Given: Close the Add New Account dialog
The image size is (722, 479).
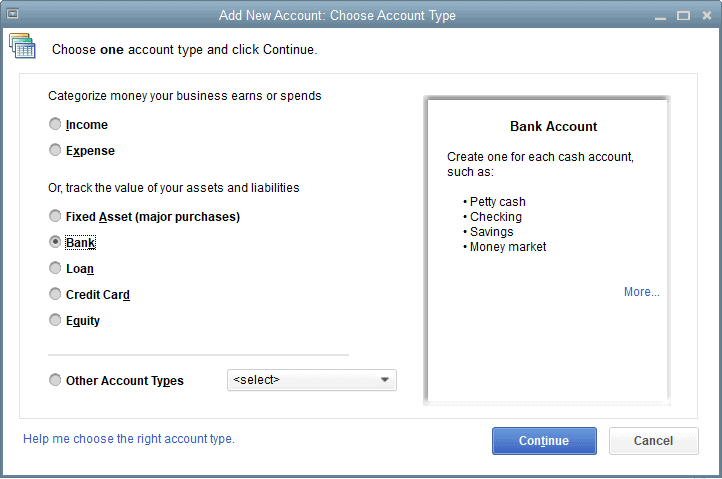Looking at the screenshot, I should pos(705,15).
